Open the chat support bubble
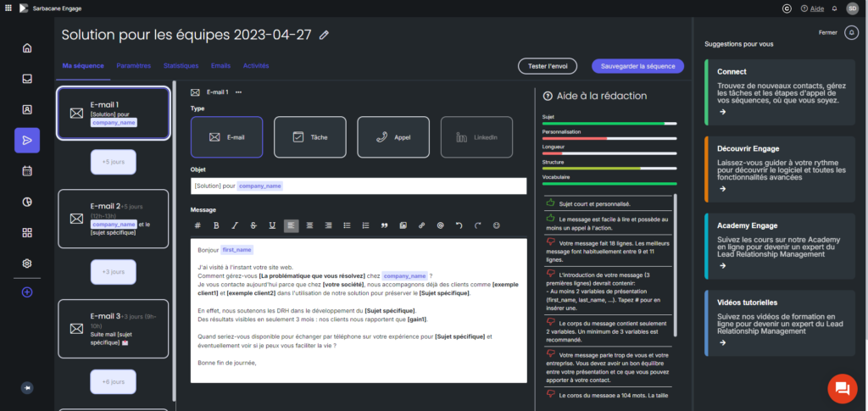Image resolution: width=868 pixels, height=411 pixels. pos(842,388)
